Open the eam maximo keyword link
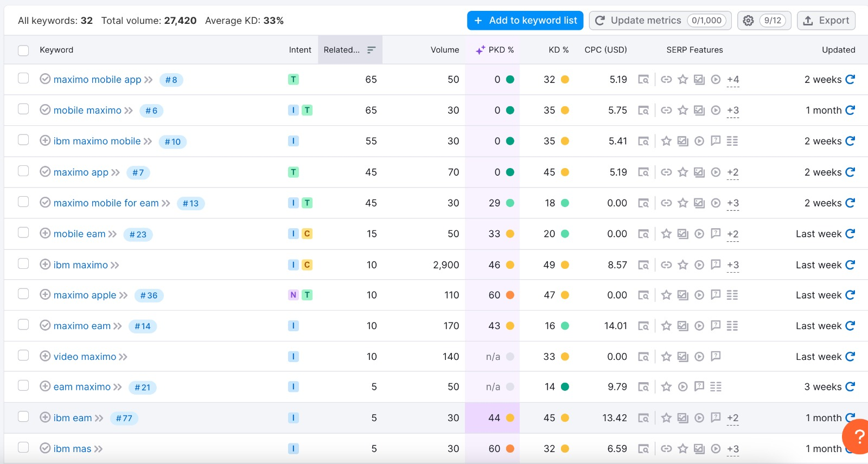The height and width of the screenshot is (464, 868). point(82,387)
